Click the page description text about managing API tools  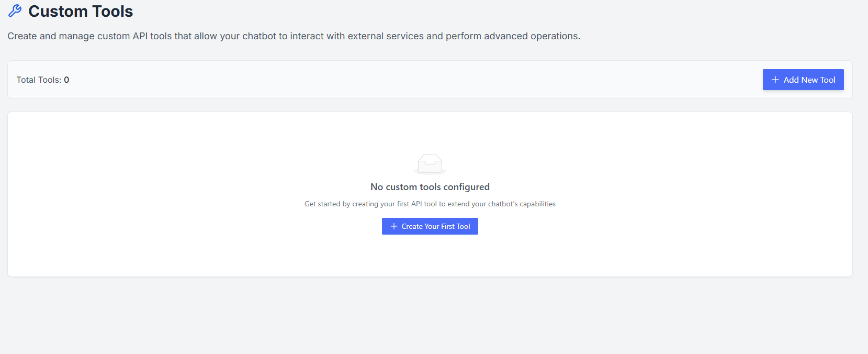click(x=294, y=36)
